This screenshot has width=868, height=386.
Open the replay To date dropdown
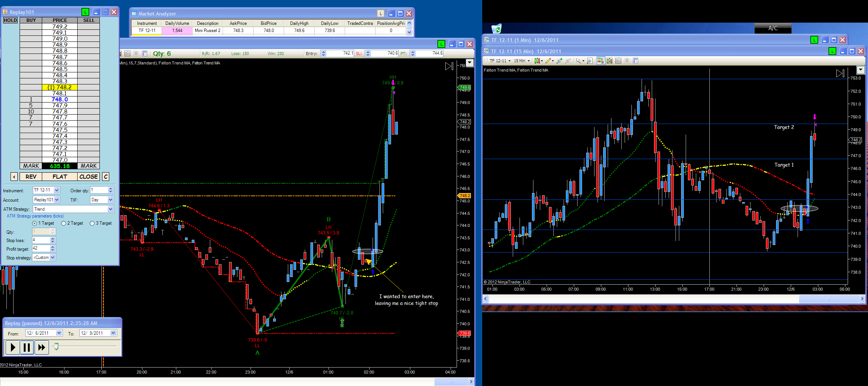pos(113,333)
